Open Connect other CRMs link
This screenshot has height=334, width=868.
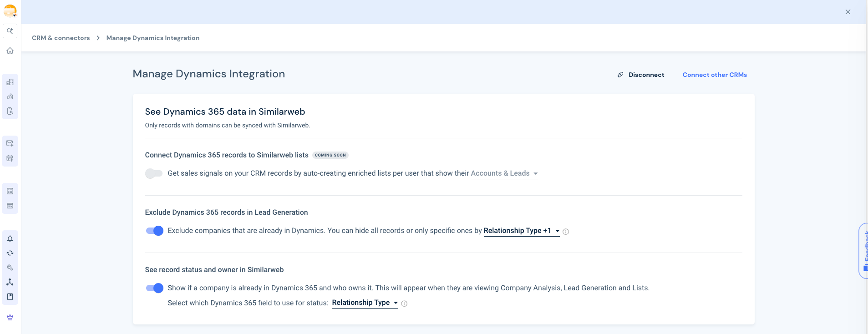[715, 75]
